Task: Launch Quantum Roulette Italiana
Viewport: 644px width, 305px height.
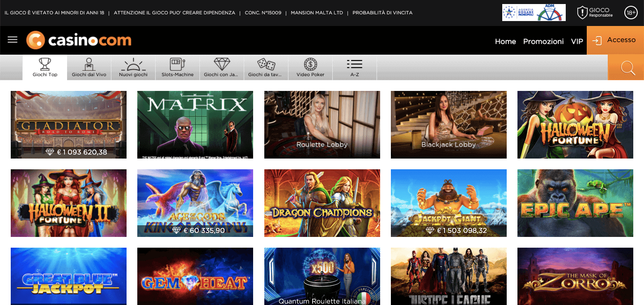Action: [322, 276]
